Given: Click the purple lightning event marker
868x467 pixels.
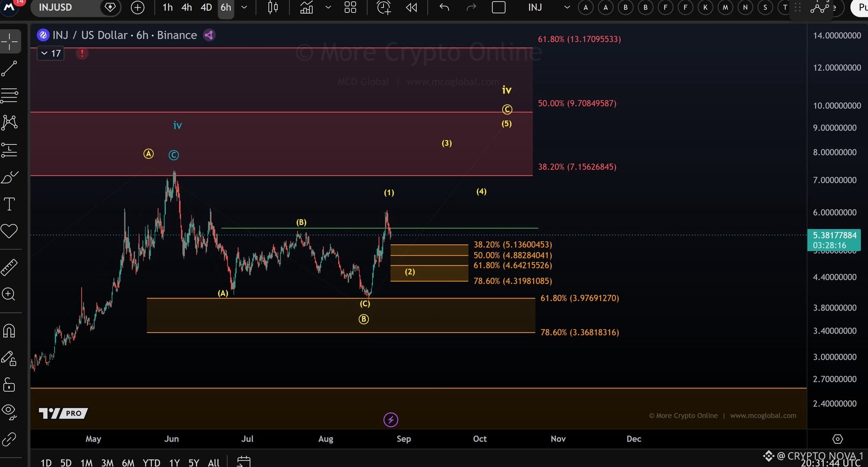Looking at the screenshot, I should [x=391, y=420].
